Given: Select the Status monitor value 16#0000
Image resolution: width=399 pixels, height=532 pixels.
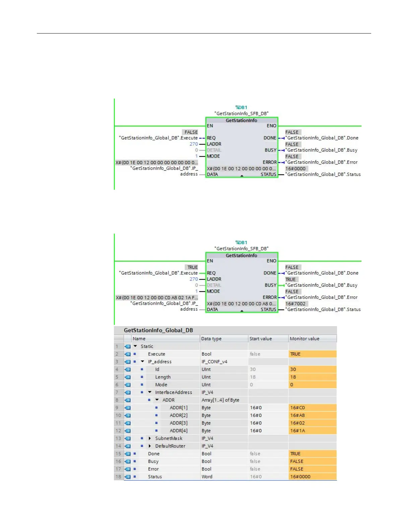Looking at the screenshot, I should (313, 477).
